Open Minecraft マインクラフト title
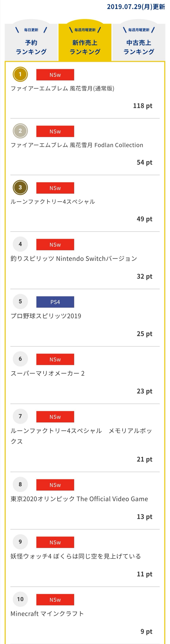This screenshot has height=644, width=170. pos(47,614)
